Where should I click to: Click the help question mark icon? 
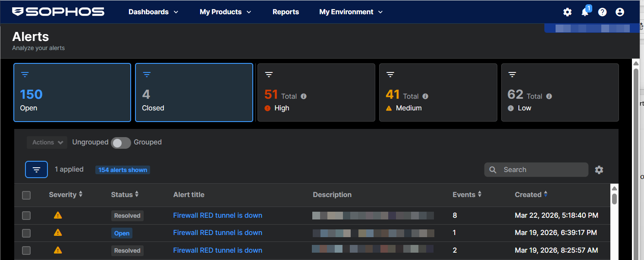click(602, 12)
